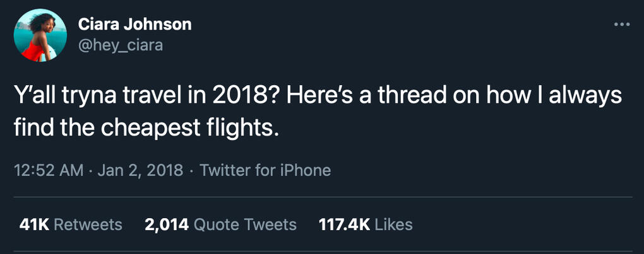Open the 2,014 Quote Tweets list
644x254 pixels.
point(220,224)
